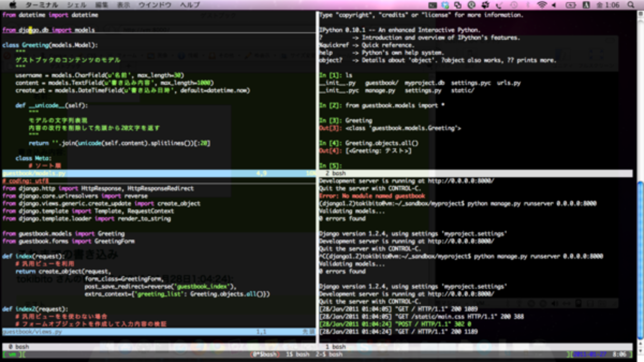Open the シェル menu

click(x=76, y=5)
